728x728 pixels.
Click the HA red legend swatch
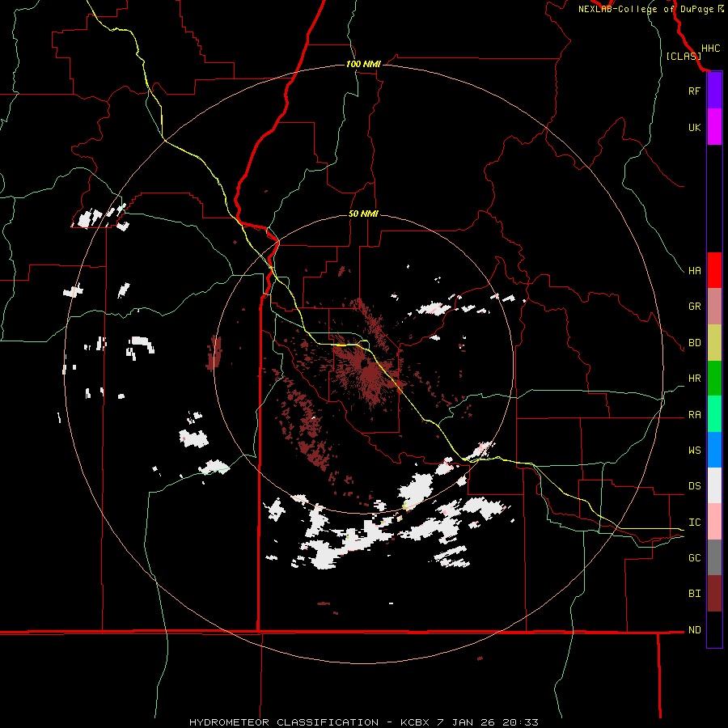coord(714,270)
